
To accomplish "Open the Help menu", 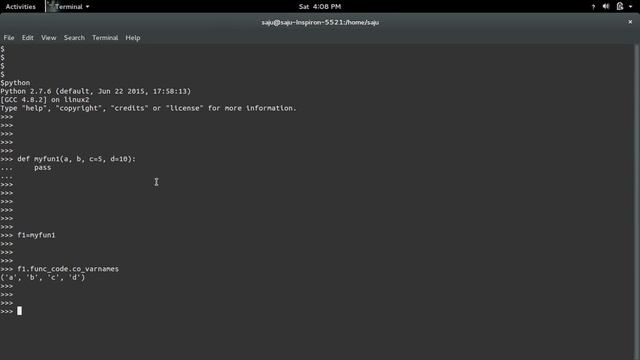I will click(x=133, y=38).
